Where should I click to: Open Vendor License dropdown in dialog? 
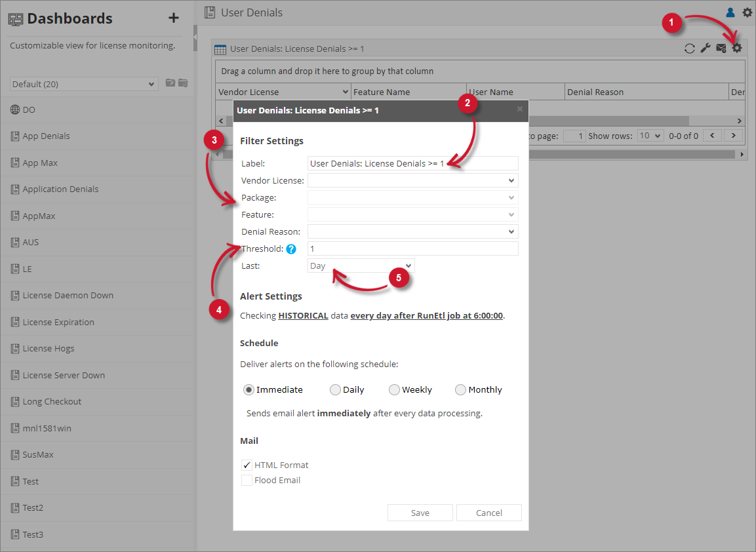click(x=412, y=180)
